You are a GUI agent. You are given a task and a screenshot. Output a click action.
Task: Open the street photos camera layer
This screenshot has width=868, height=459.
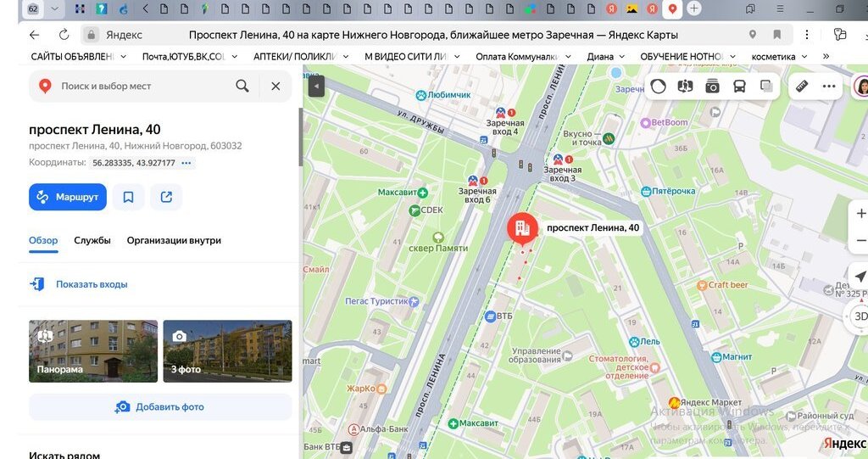pyautogui.click(x=712, y=87)
